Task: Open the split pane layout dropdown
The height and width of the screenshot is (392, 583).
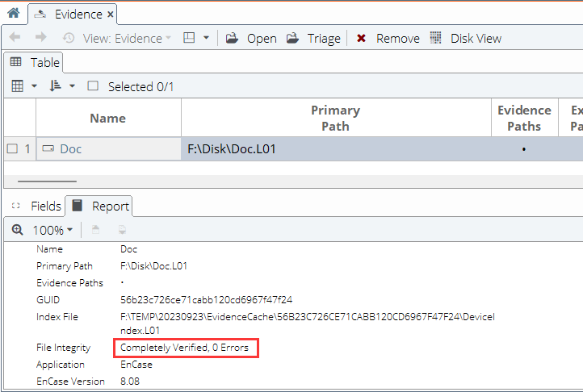Action: tap(196, 38)
